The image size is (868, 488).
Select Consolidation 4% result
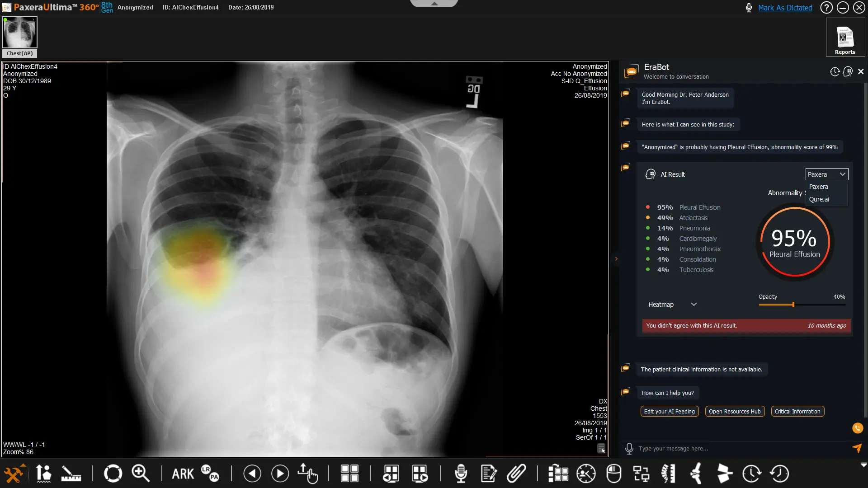click(x=680, y=259)
